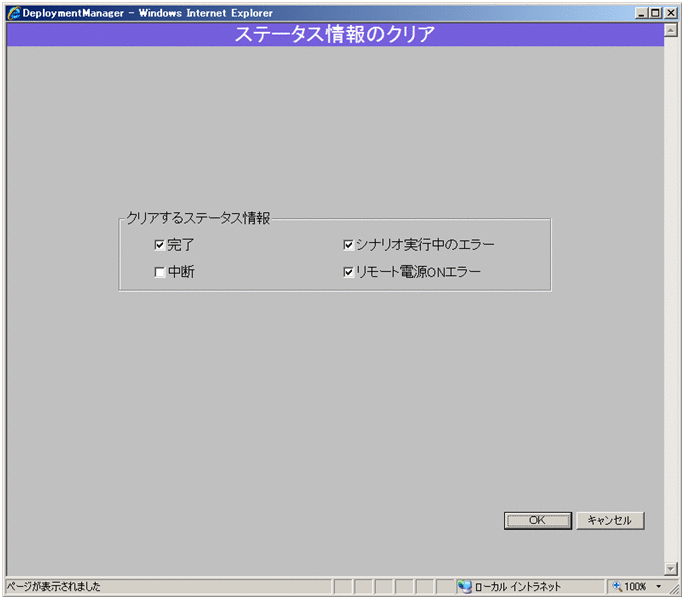Minimize the DeploymentManager window
The width and height of the screenshot is (685, 600).
tap(641, 13)
